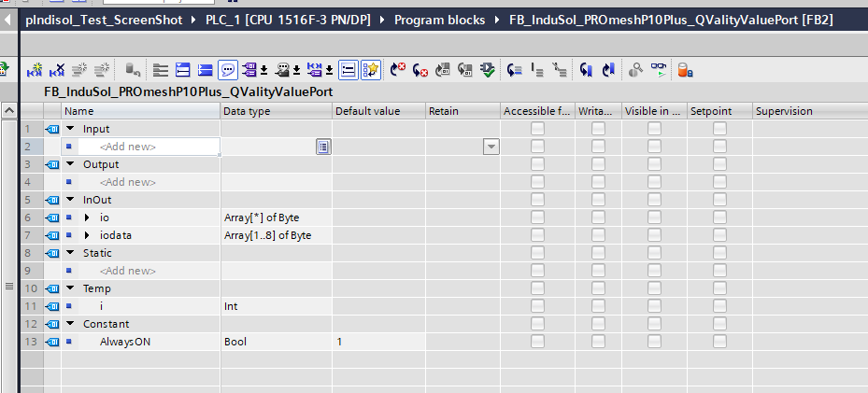Click the plug with green checkmark icon
The width and height of the screenshot is (868, 393).
point(488,70)
